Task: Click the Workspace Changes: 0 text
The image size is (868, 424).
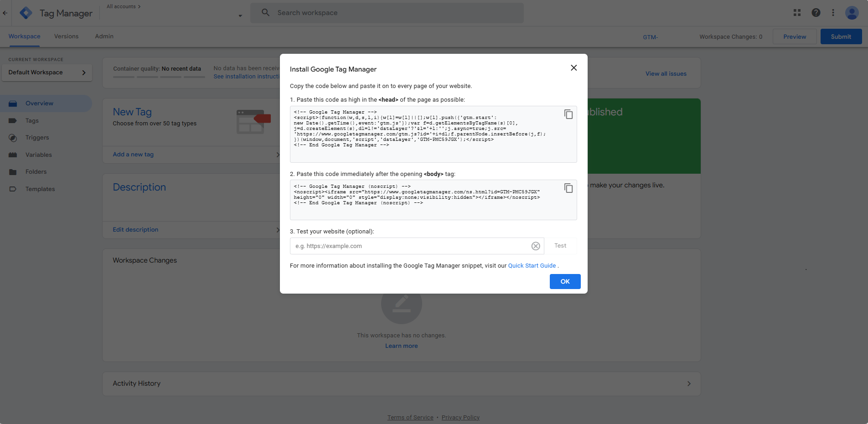Action: click(730, 37)
